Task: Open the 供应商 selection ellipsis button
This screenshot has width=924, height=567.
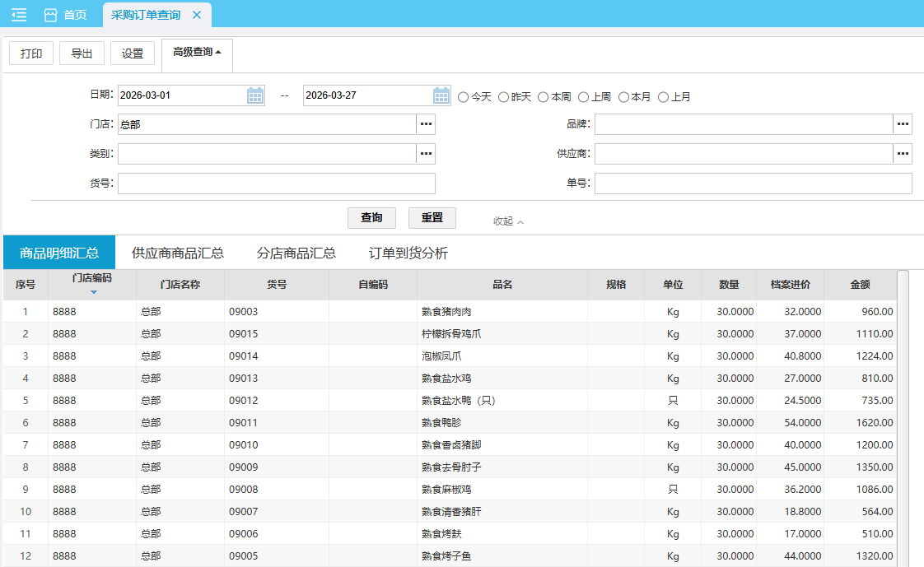Action: [x=903, y=154]
